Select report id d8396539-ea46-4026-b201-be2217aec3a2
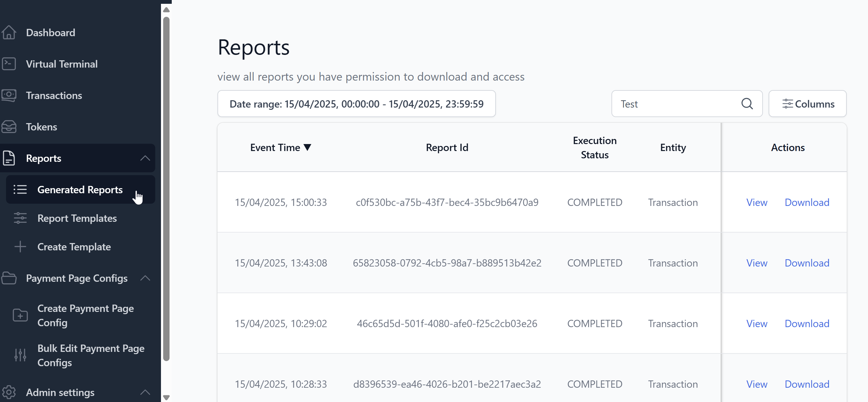This screenshot has width=868, height=402. [447, 384]
